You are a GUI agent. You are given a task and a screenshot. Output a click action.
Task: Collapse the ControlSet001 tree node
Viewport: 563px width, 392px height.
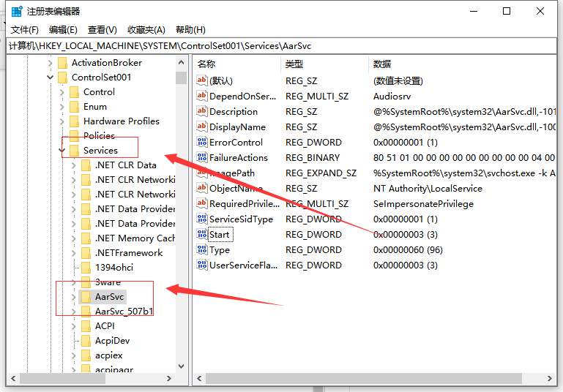click(50, 78)
